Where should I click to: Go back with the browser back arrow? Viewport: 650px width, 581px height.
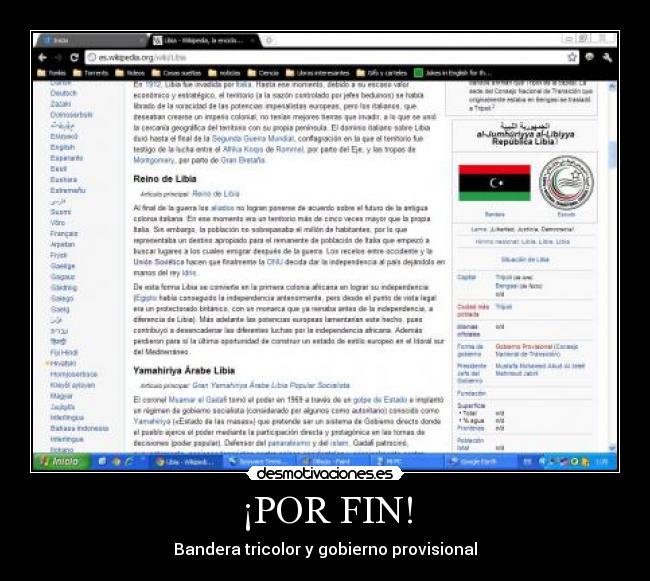coord(42,58)
